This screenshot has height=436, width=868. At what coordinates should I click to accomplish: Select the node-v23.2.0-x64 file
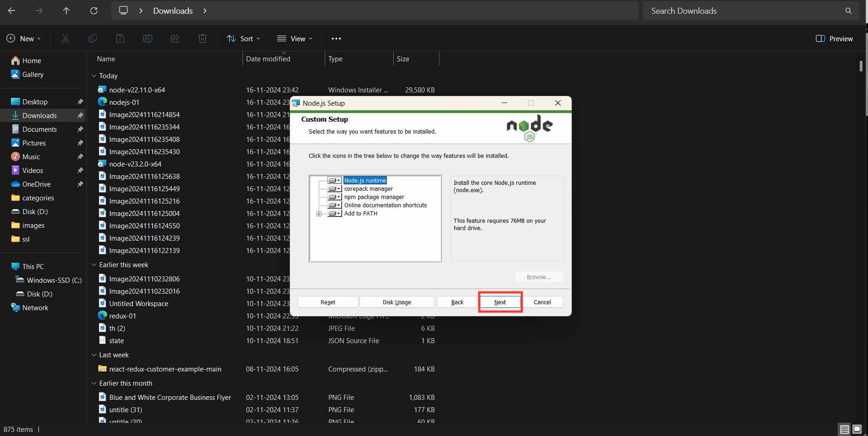pos(135,164)
